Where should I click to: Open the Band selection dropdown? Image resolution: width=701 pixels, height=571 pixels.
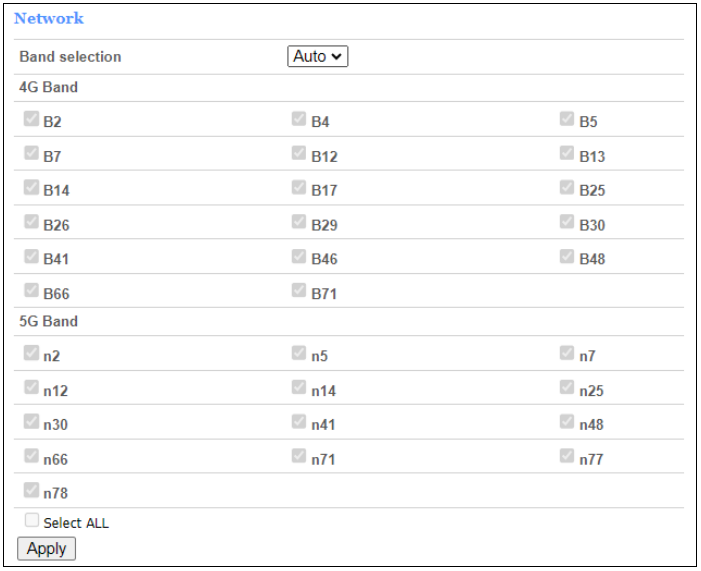pyautogui.click(x=317, y=57)
